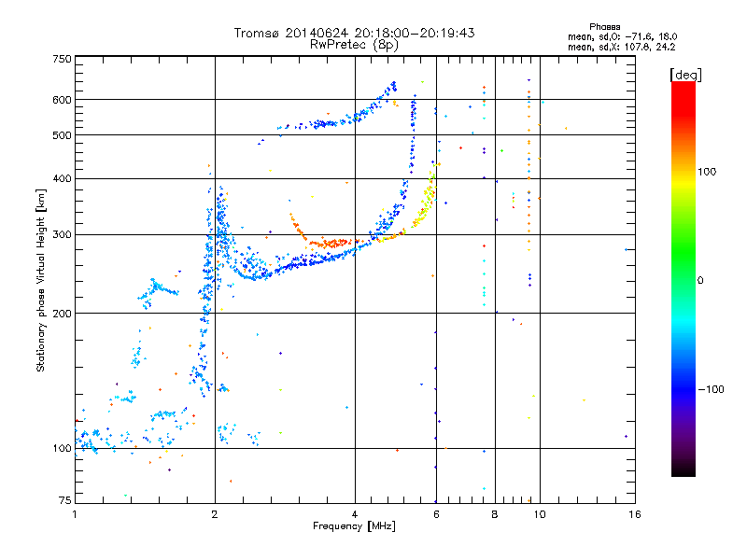Click the "0" label beside the colour bar
Image resolution: width=747 pixels, height=560 pixels.
(x=700, y=280)
